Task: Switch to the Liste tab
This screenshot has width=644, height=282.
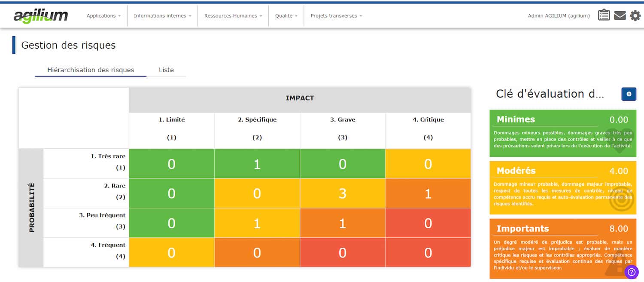Action: (x=166, y=70)
